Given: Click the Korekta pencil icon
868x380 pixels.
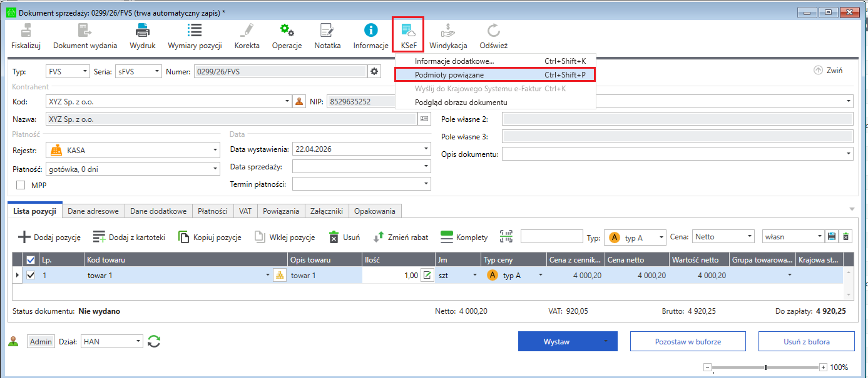Looking at the screenshot, I should (247, 30).
